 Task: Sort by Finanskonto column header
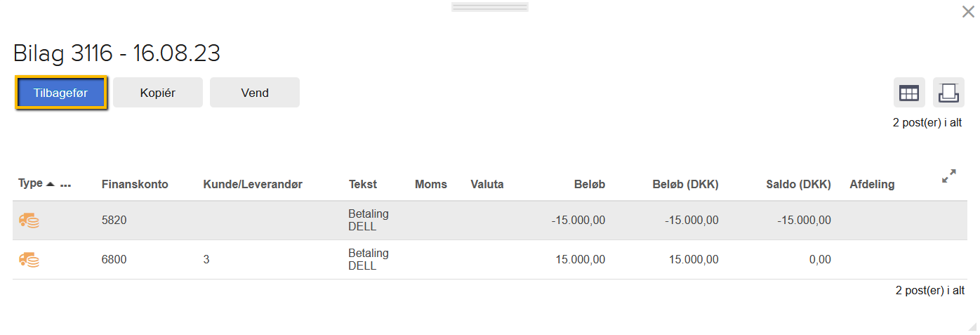pos(135,185)
